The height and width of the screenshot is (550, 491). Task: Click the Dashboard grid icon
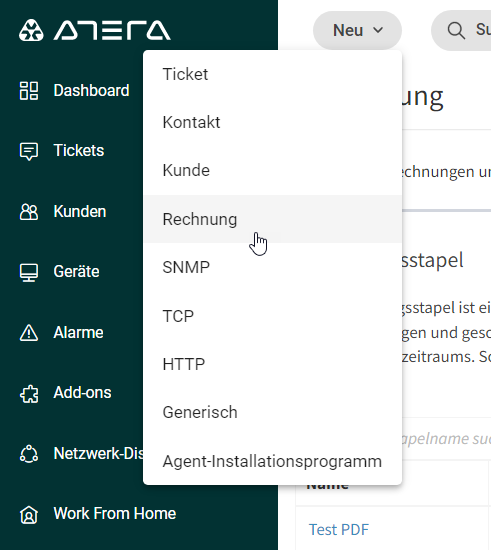(29, 91)
